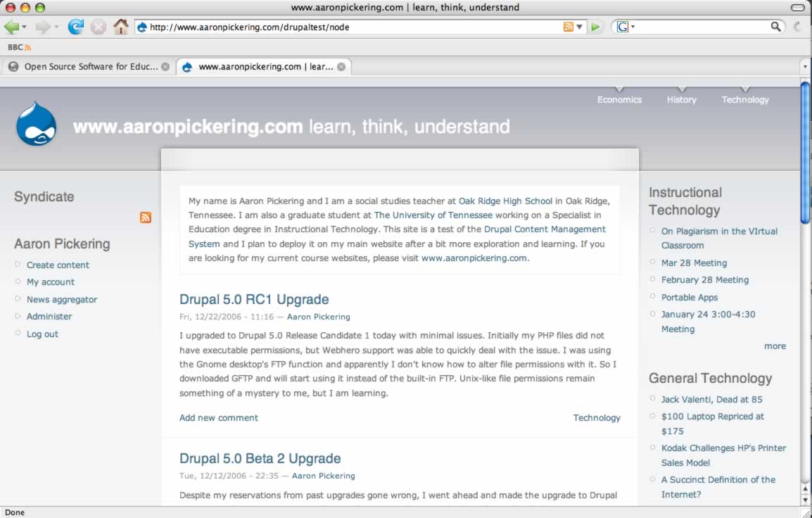Click the site name header www.aaronpickering.com
Viewport: 812px width, 518px height.
(x=187, y=127)
